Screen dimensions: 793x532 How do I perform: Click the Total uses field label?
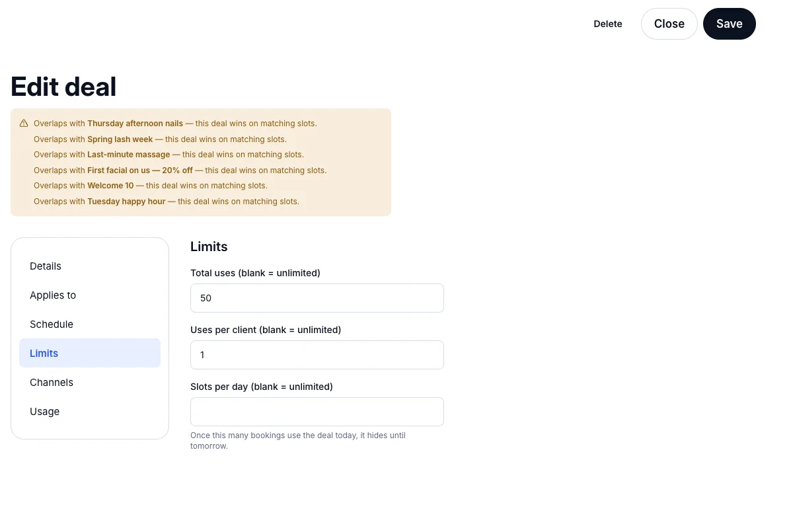[x=255, y=273]
